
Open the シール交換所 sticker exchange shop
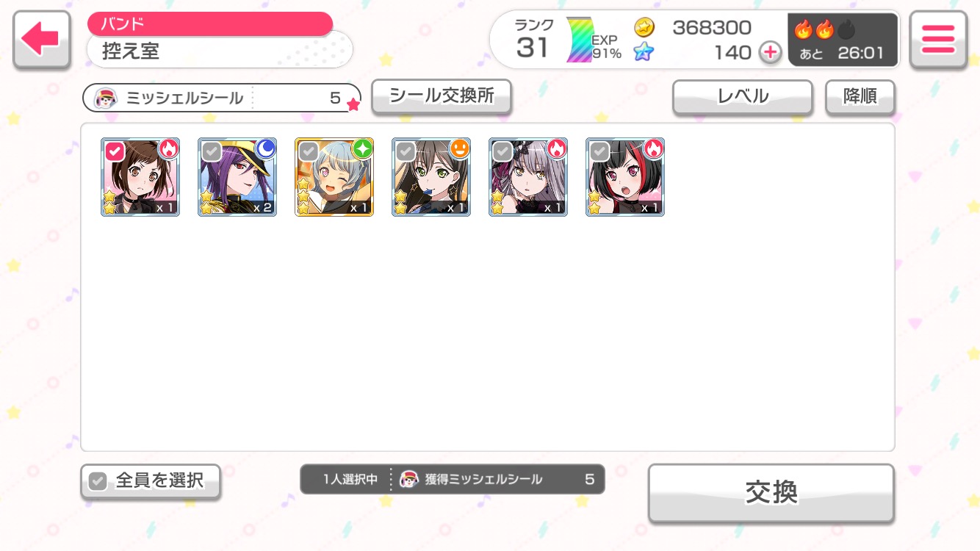(x=442, y=96)
